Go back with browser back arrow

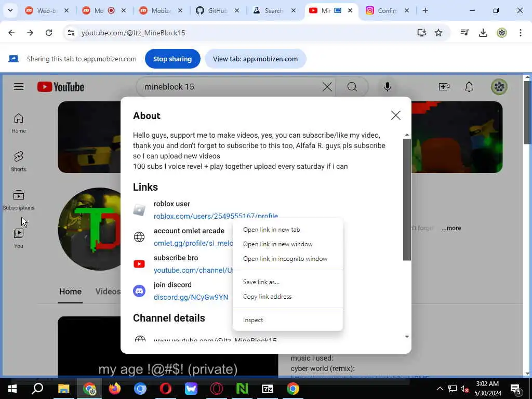[x=11, y=33]
